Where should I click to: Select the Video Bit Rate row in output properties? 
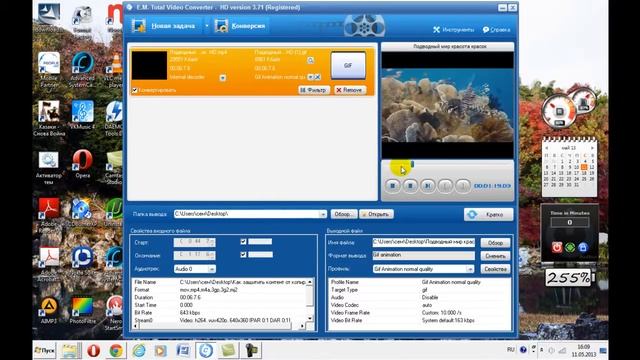[x=419, y=320]
